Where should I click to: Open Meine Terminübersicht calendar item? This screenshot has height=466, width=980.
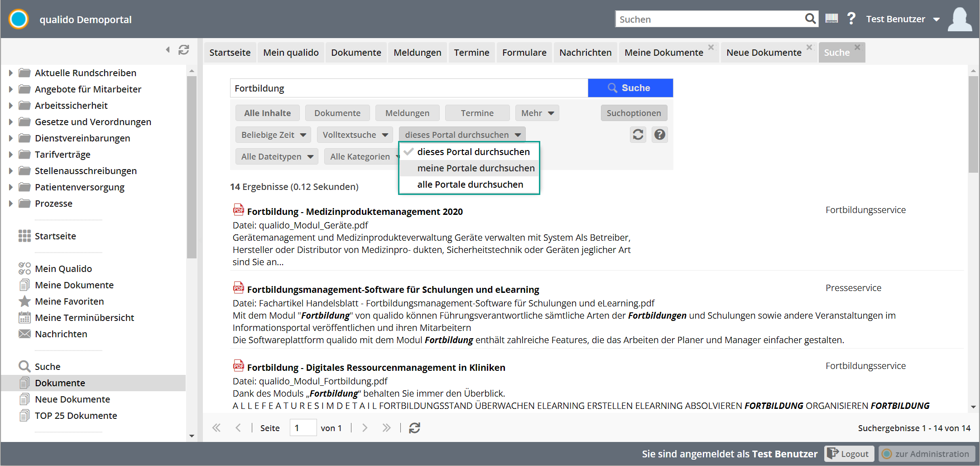[x=77, y=318]
